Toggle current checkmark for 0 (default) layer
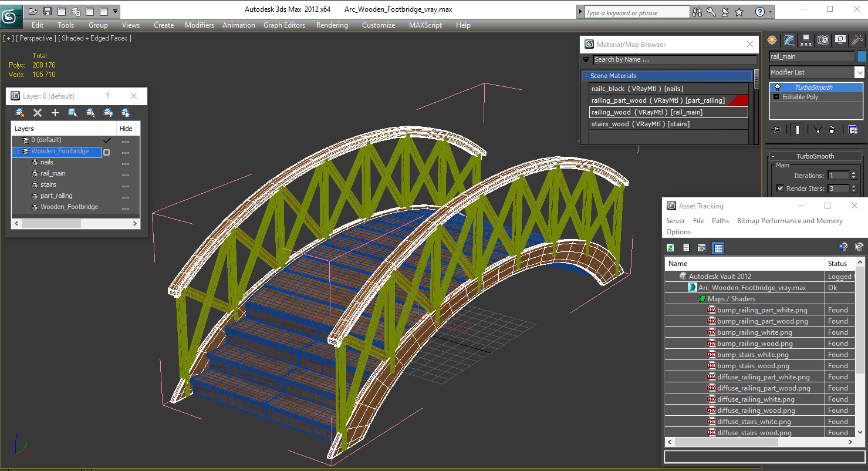 click(107, 140)
